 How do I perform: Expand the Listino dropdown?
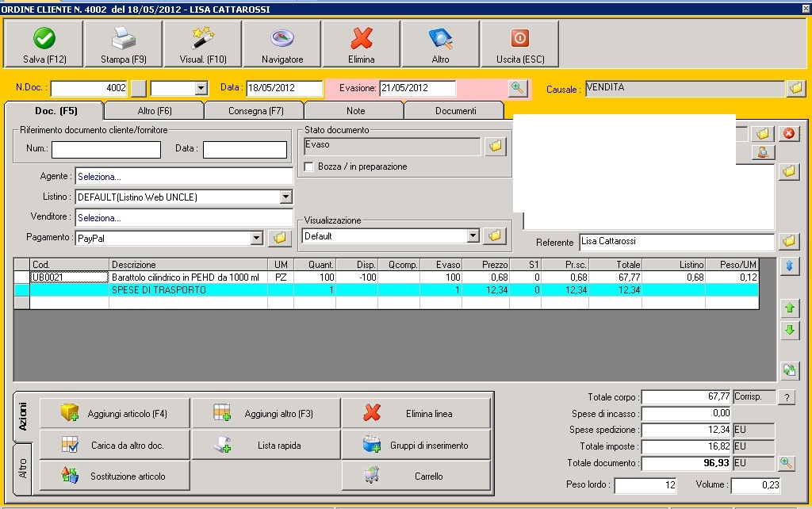pos(285,197)
